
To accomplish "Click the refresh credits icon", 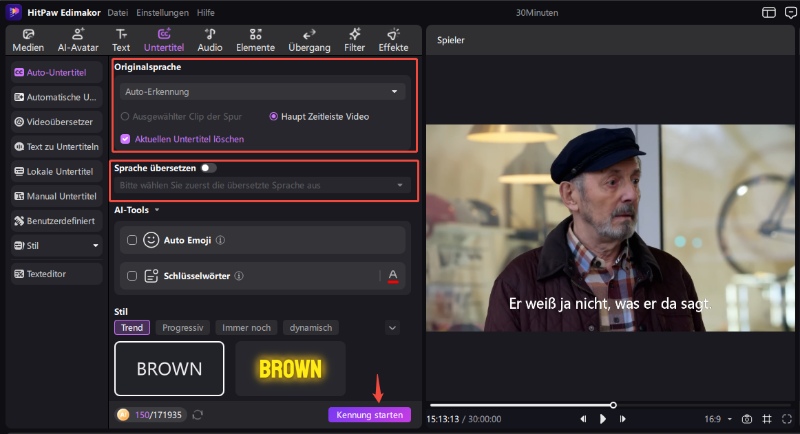I will click(x=198, y=414).
